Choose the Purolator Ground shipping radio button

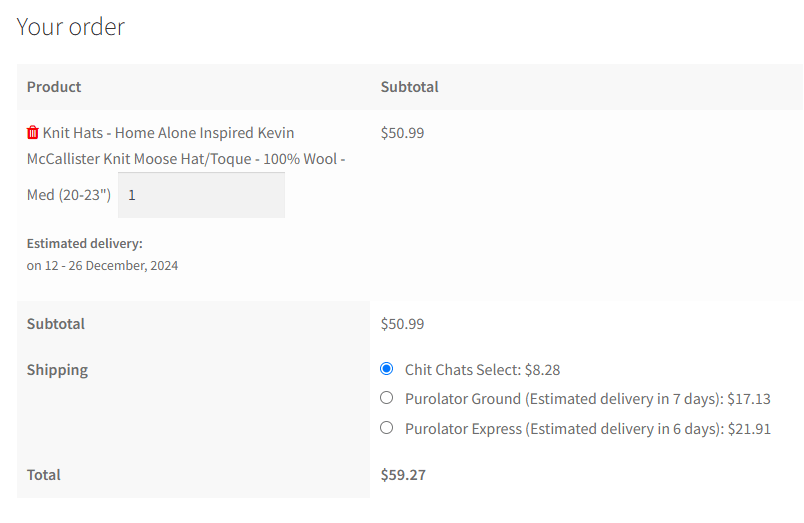tap(387, 398)
